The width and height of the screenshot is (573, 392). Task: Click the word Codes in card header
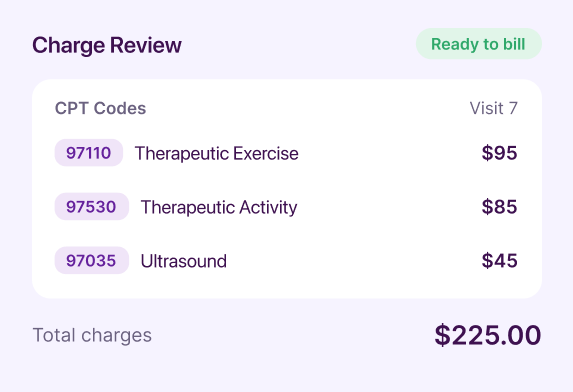(x=120, y=108)
